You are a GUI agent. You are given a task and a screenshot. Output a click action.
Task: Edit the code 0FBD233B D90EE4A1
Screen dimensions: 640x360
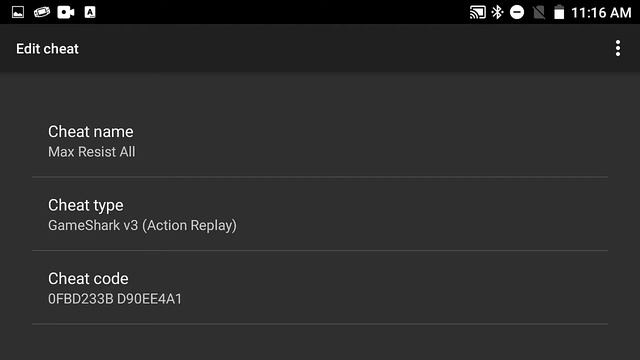pyautogui.click(x=115, y=299)
